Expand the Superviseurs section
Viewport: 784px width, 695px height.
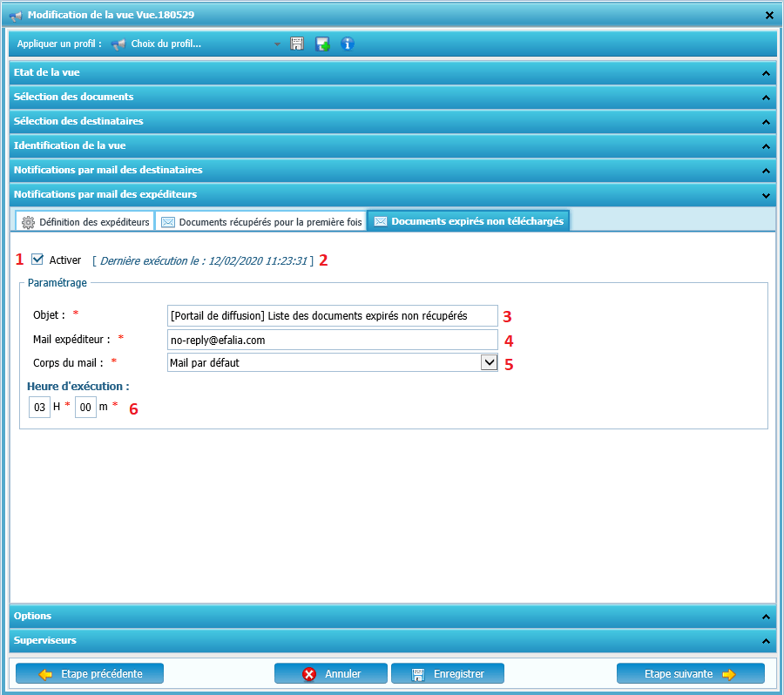click(x=392, y=640)
